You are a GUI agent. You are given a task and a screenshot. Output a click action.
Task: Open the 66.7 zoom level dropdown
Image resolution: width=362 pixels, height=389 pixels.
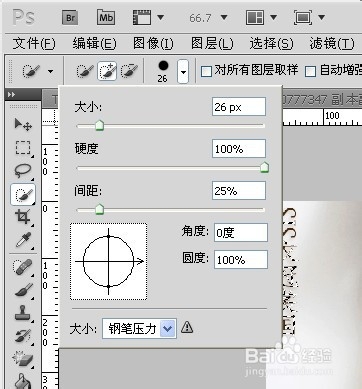[224, 17]
